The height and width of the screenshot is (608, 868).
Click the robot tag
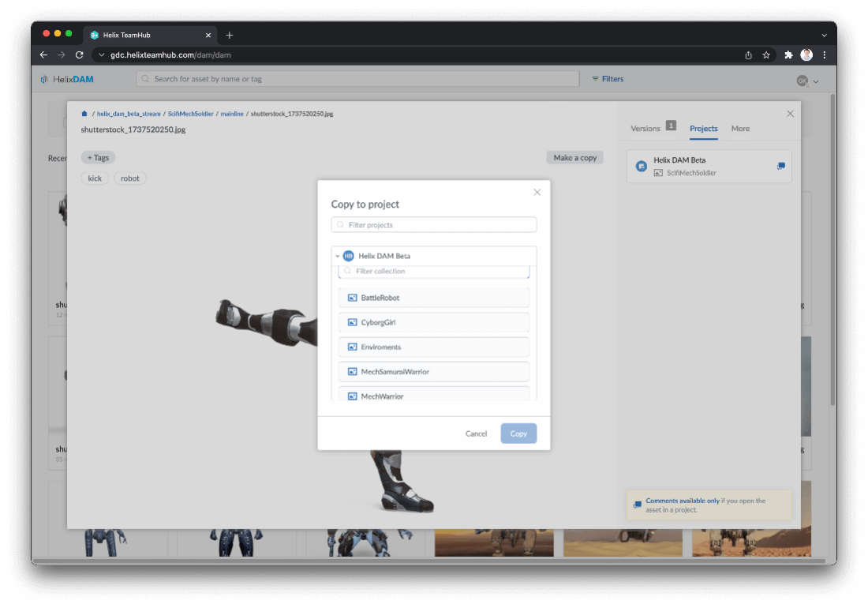[130, 178]
